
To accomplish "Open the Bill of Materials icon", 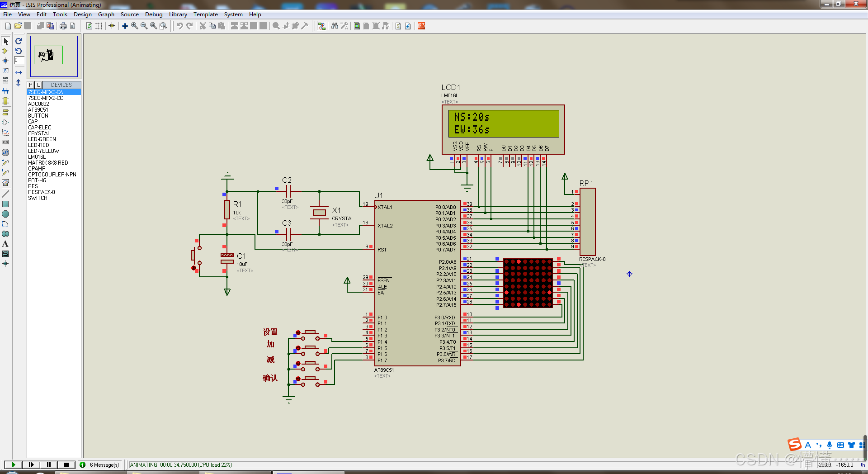I will click(x=398, y=26).
